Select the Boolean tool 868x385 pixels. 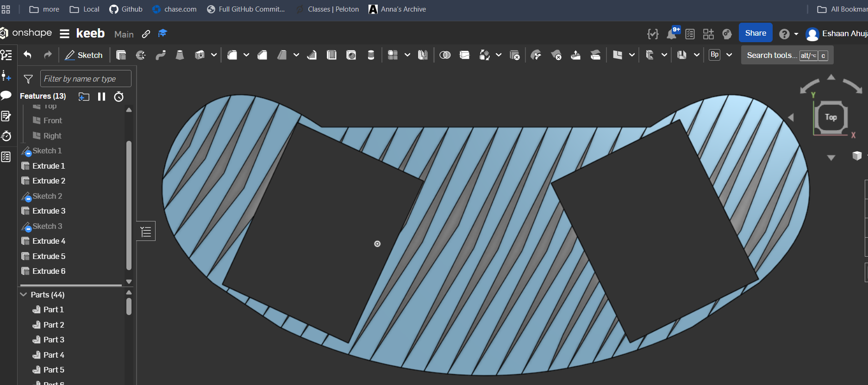click(x=445, y=55)
